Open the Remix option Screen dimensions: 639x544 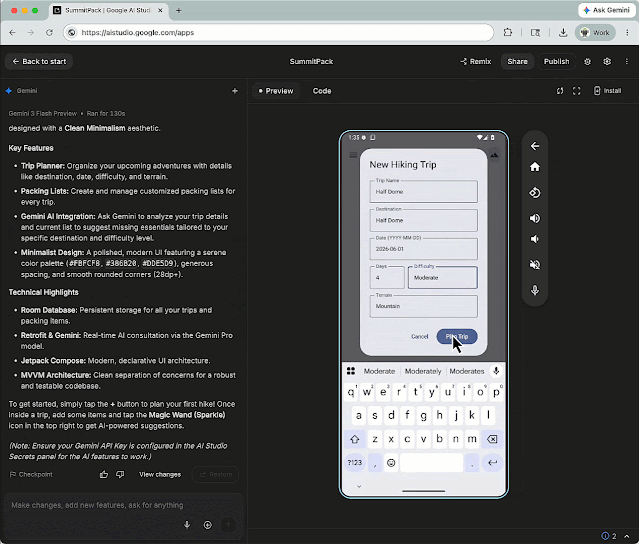pos(476,62)
